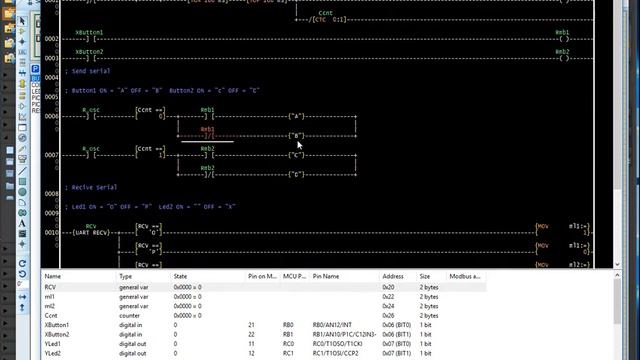Click the Size column header
Viewport: 640px width, 360px height.
pos(431,276)
